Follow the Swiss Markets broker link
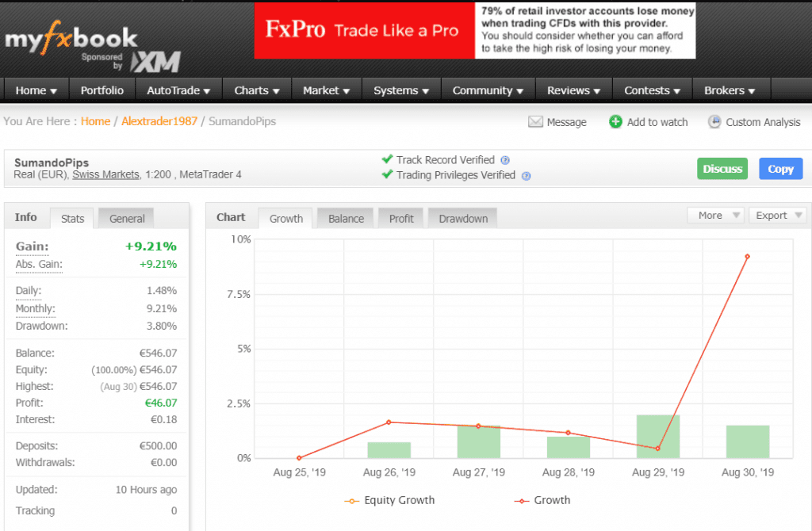 tap(105, 176)
